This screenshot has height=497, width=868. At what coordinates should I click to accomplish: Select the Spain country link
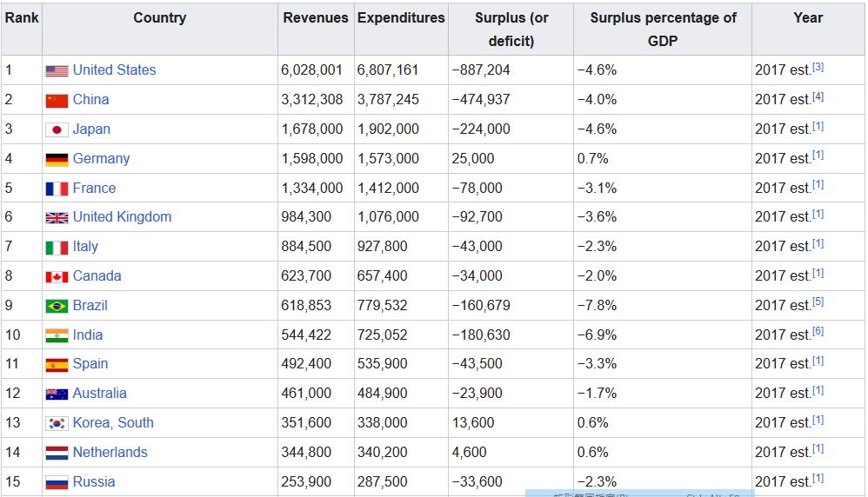coord(90,363)
